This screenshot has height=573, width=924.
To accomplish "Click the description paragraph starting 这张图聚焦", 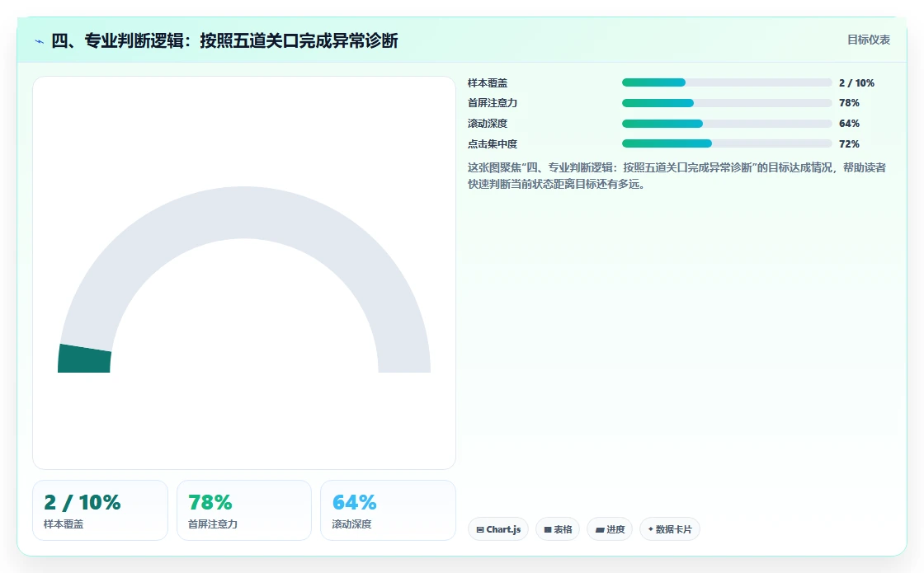I will pyautogui.click(x=676, y=176).
